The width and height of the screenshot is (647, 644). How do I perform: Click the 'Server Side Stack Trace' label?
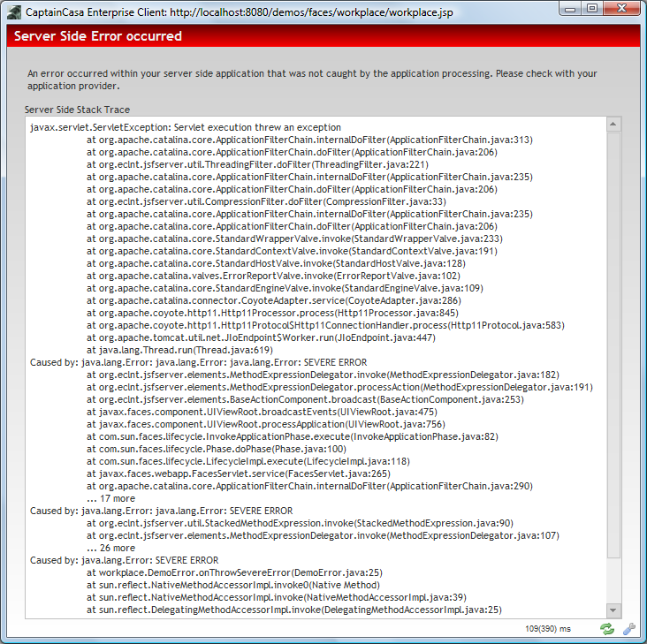pyautogui.click(x=78, y=110)
